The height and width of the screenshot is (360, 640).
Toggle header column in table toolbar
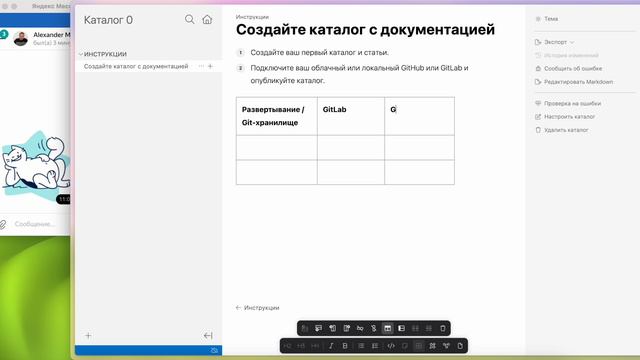click(x=401, y=328)
